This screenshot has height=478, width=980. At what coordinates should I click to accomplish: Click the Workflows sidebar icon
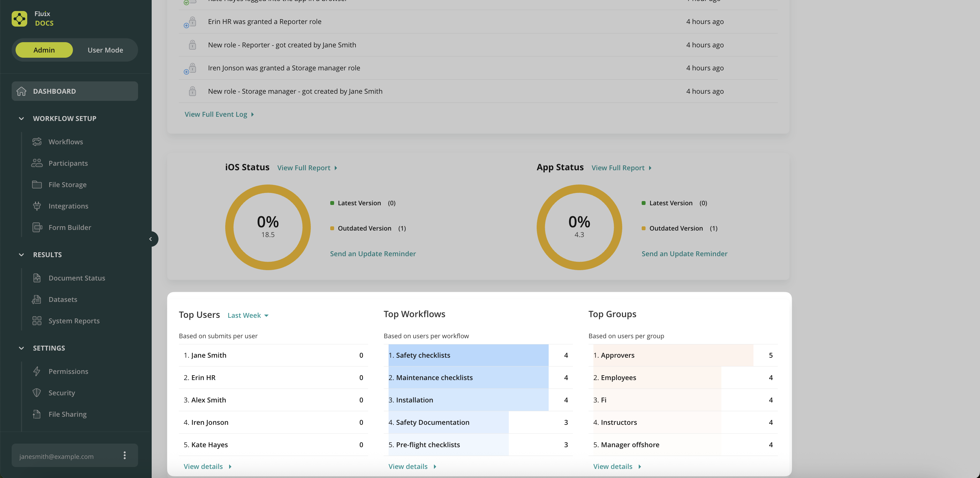point(37,142)
